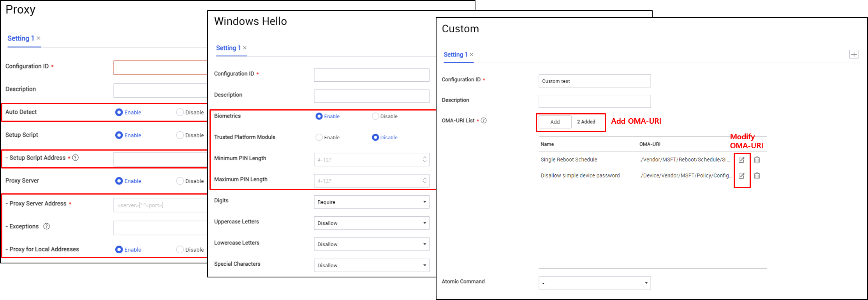Click the Setup Script Address field
868x300 pixels.
[x=160, y=159]
